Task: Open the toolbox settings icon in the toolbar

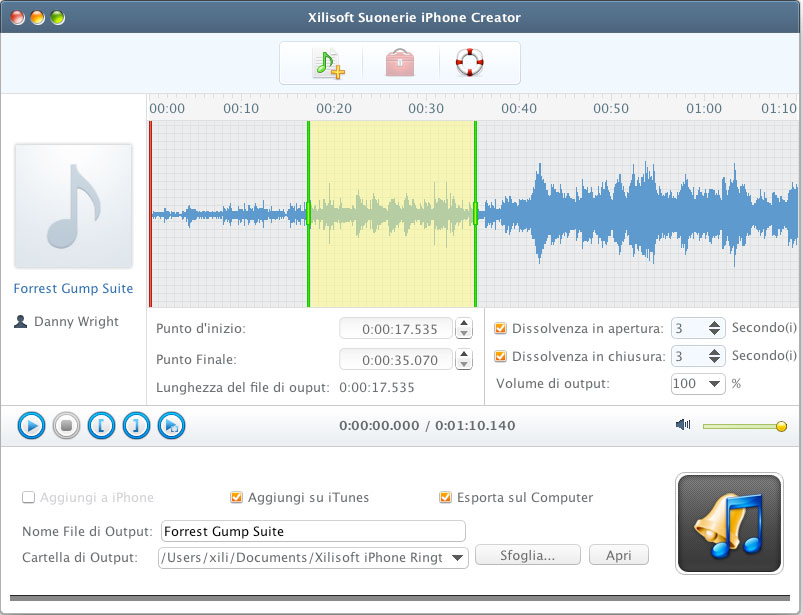Action: 398,62
